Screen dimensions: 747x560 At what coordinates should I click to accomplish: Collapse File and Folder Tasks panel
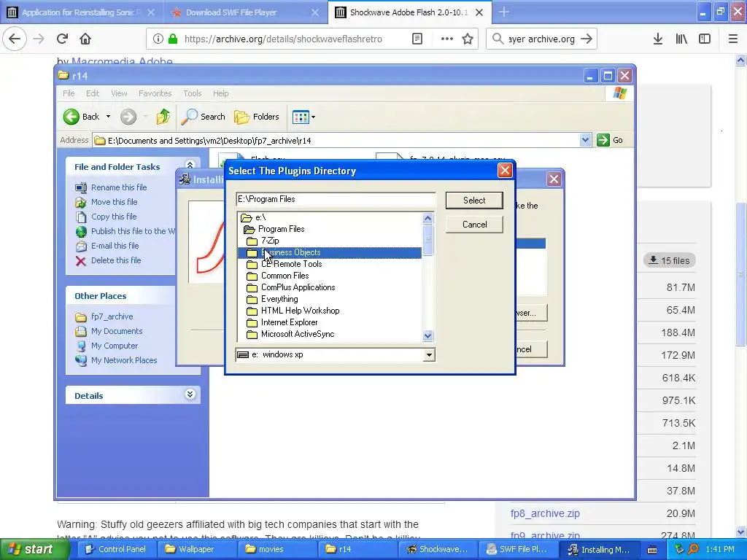tap(190, 166)
